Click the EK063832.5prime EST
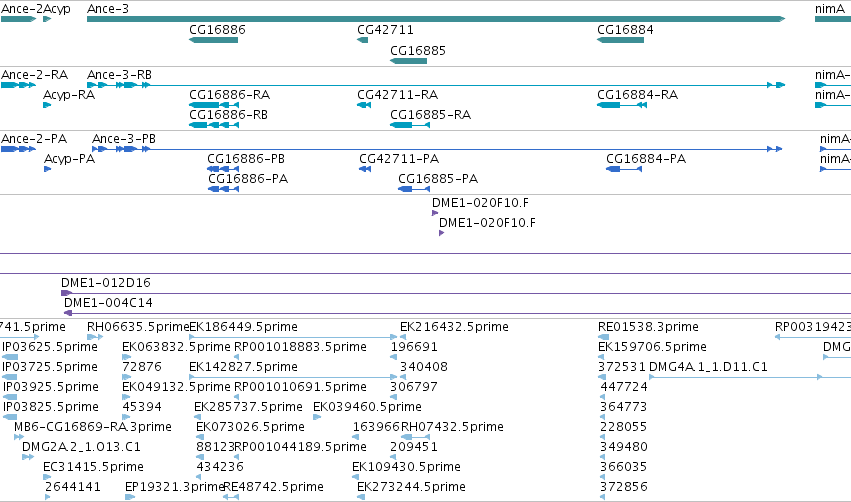851x502 pixels. [126, 357]
